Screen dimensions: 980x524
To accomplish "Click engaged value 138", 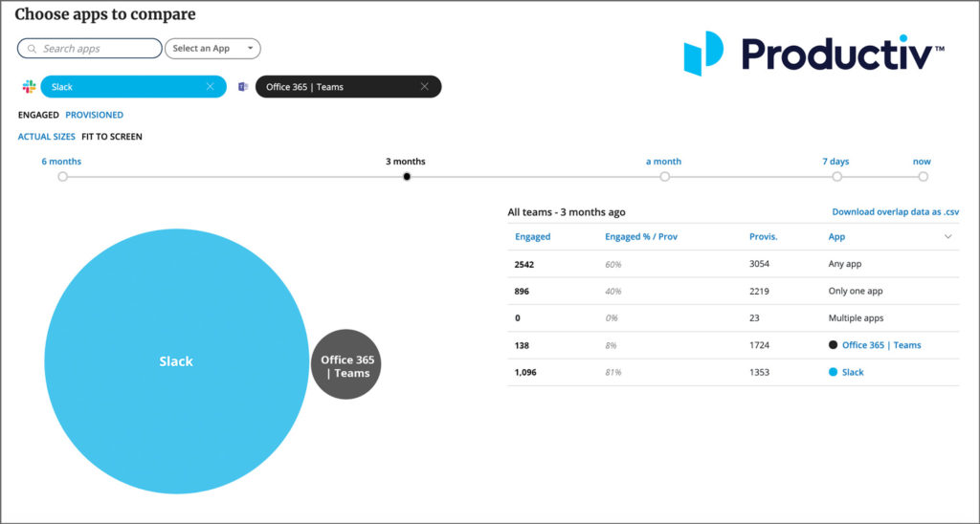I will coord(522,345).
